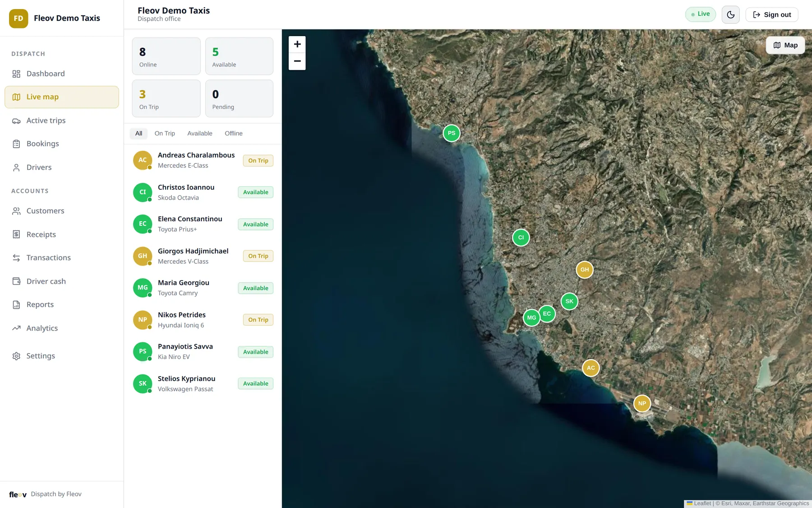Click the NP driver marker on the map
Image resolution: width=812 pixels, height=508 pixels.
[x=642, y=403]
